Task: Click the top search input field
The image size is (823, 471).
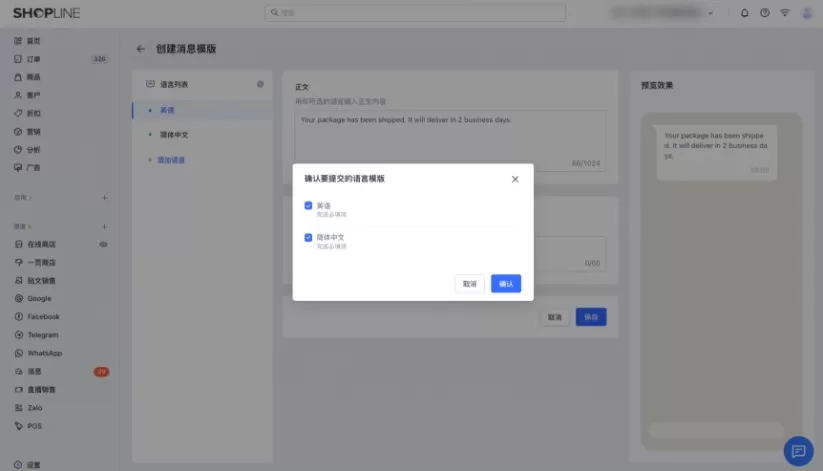Action: tap(415, 13)
